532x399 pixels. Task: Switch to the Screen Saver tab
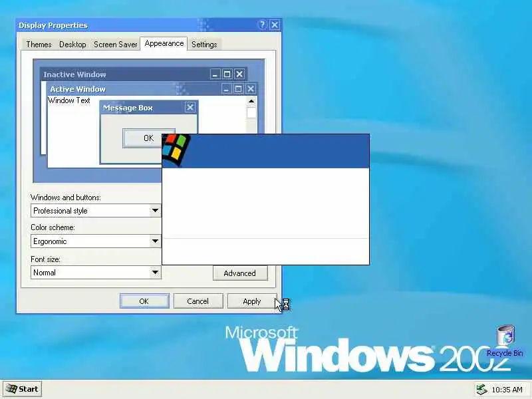(115, 45)
